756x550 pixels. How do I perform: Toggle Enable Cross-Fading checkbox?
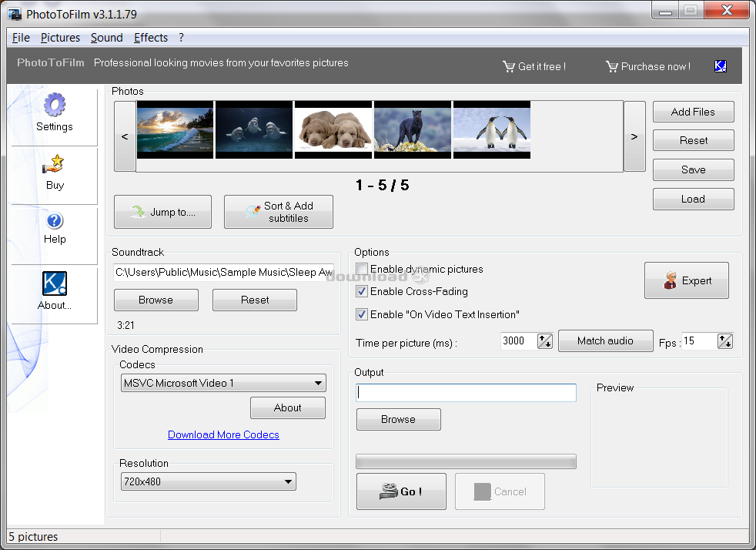pyautogui.click(x=362, y=291)
